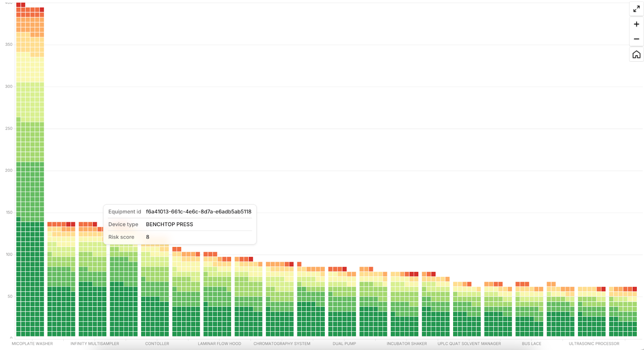
Task: Click BENCHTOP PRESS device type in tooltip
Action: [x=169, y=224]
